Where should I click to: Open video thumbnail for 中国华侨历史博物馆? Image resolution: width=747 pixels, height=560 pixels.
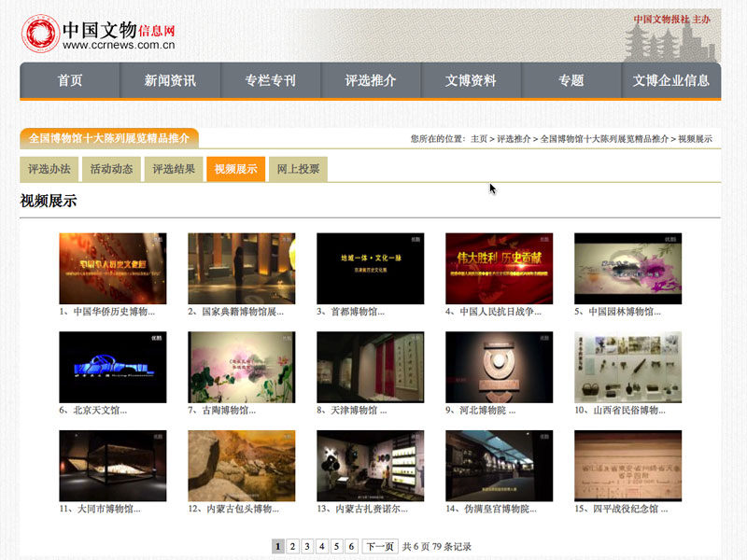click(113, 269)
